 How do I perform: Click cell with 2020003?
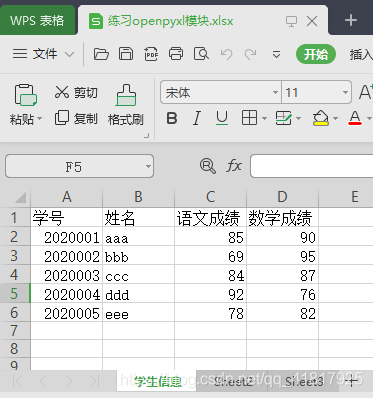point(66,275)
